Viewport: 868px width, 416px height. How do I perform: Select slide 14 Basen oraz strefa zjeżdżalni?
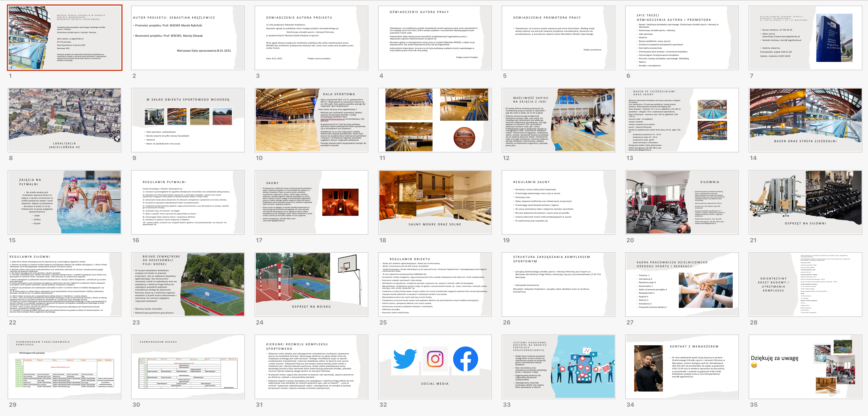(x=805, y=120)
